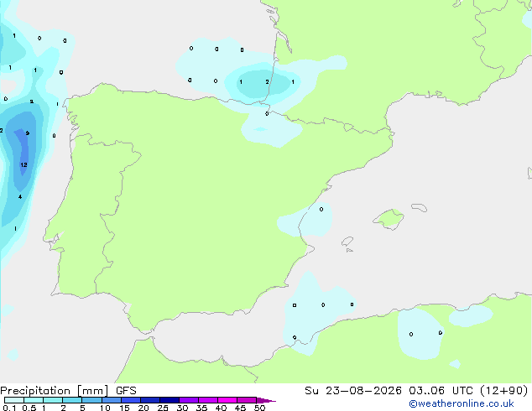Open the weatheronline.co.uk copyright link

click(x=462, y=403)
